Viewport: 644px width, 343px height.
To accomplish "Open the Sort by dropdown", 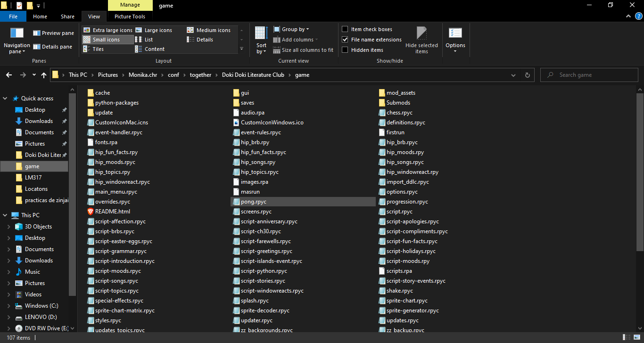I will (x=261, y=40).
